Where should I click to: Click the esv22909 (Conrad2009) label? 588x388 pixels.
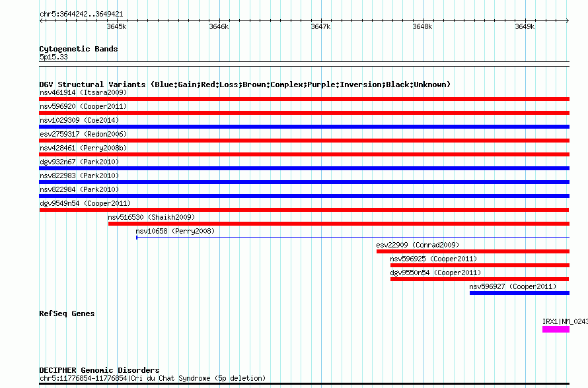click(x=418, y=245)
